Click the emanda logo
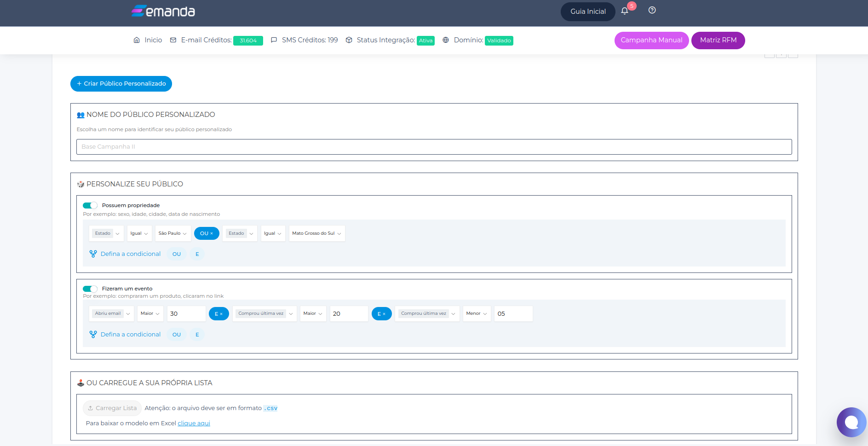The image size is (868, 446). pos(163,11)
